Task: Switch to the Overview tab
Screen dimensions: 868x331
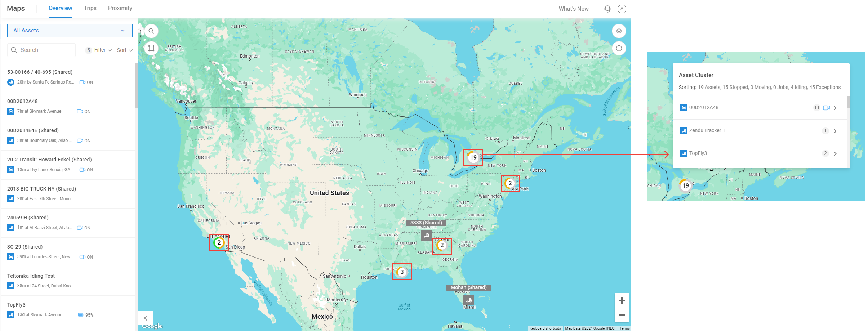Action: pyautogui.click(x=61, y=8)
